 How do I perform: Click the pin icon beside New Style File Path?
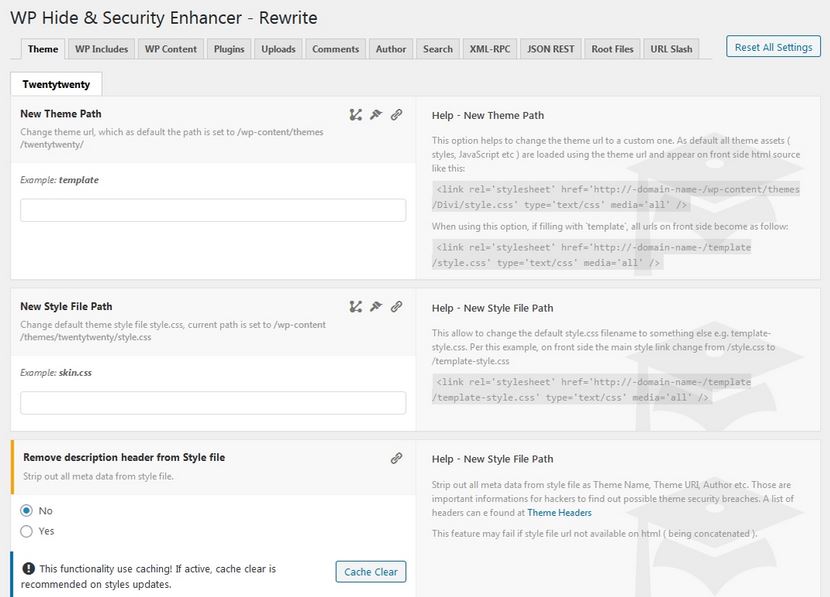tap(376, 306)
